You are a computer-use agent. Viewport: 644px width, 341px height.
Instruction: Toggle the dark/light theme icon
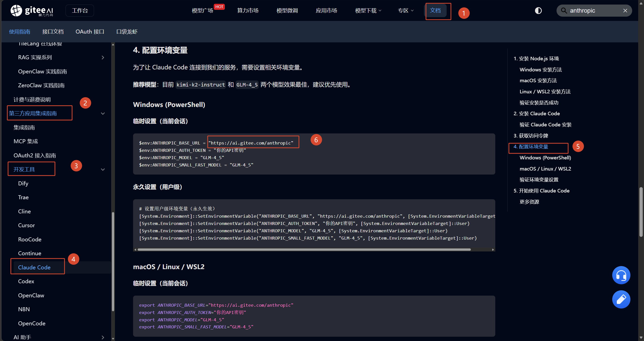click(538, 11)
